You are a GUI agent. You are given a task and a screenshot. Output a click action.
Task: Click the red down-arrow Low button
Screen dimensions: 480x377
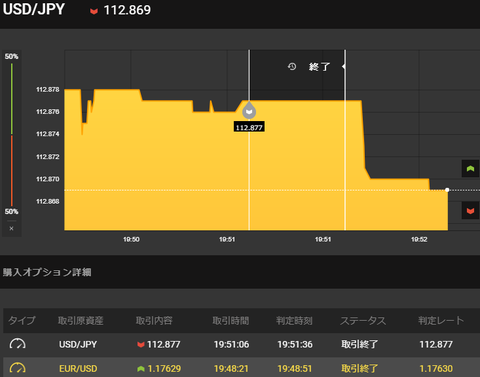(470, 211)
